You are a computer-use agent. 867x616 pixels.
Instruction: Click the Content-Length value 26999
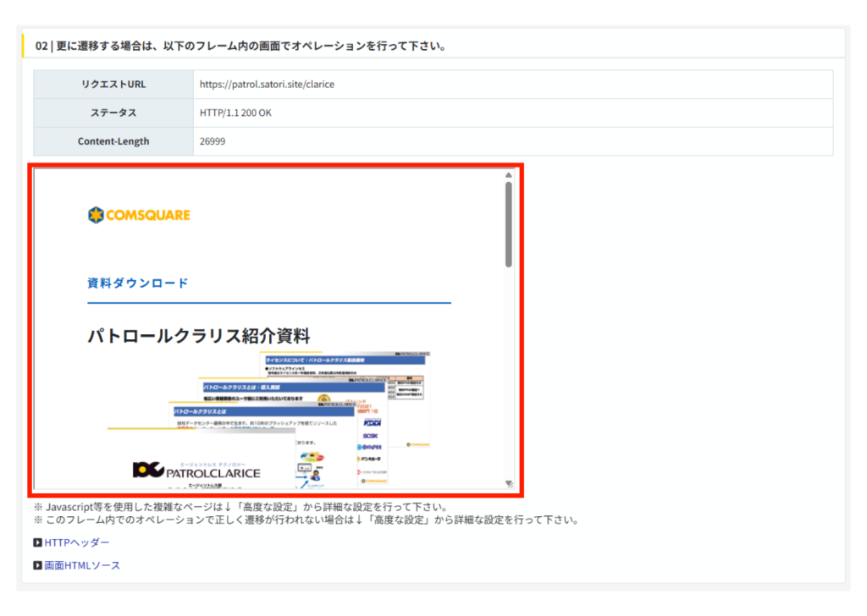[213, 141]
